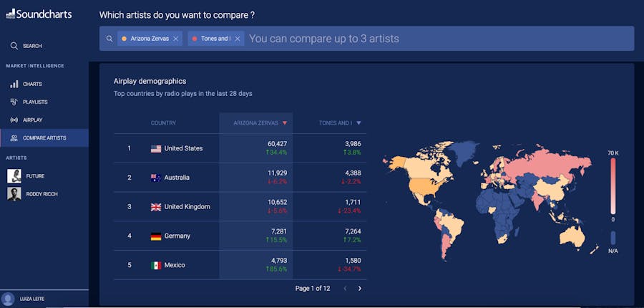The image size is (644, 308).
Task: Go to next page of countries
Action: click(360, 289)
